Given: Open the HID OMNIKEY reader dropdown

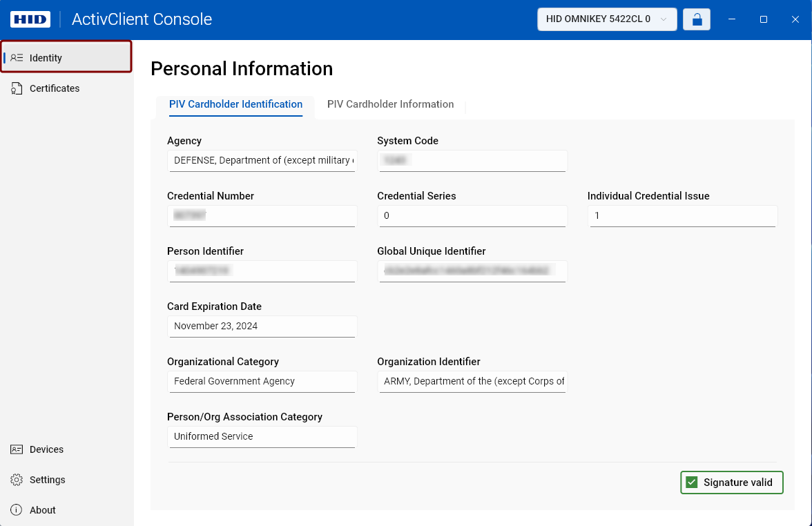Looking at the screenshot, I should click(x=607, y=19).
